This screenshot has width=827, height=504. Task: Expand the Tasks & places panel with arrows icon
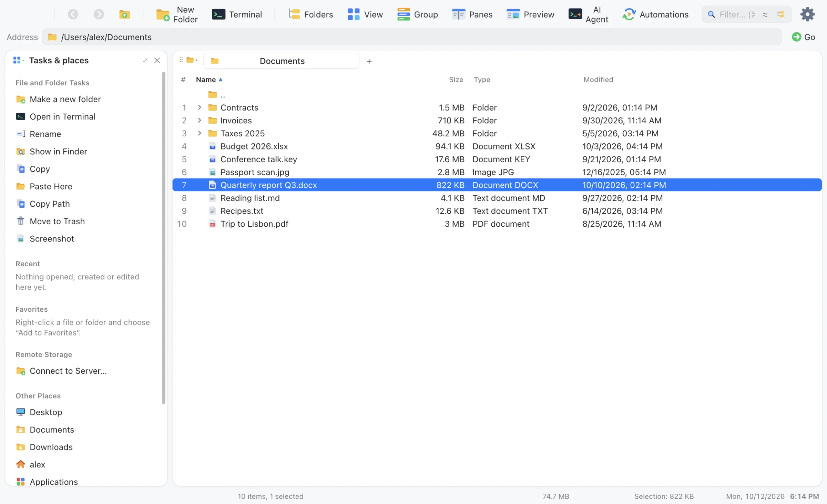point(145,61)
